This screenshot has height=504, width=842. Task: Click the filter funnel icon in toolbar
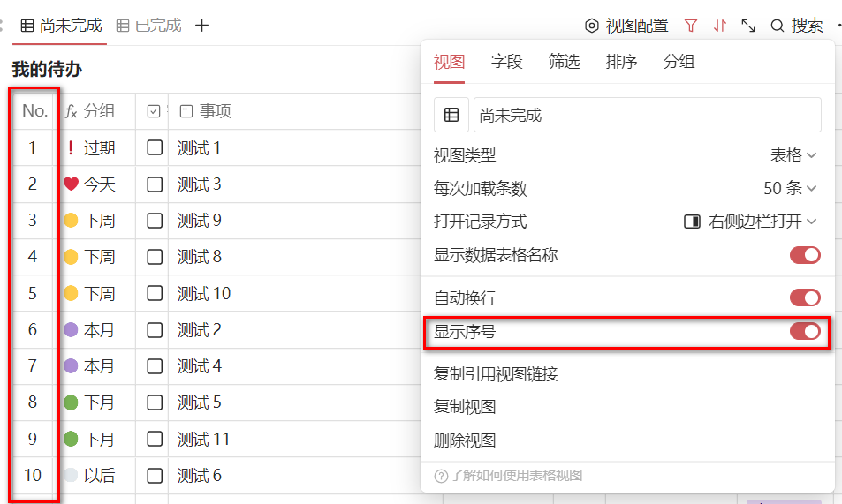(x=691, y=26)
